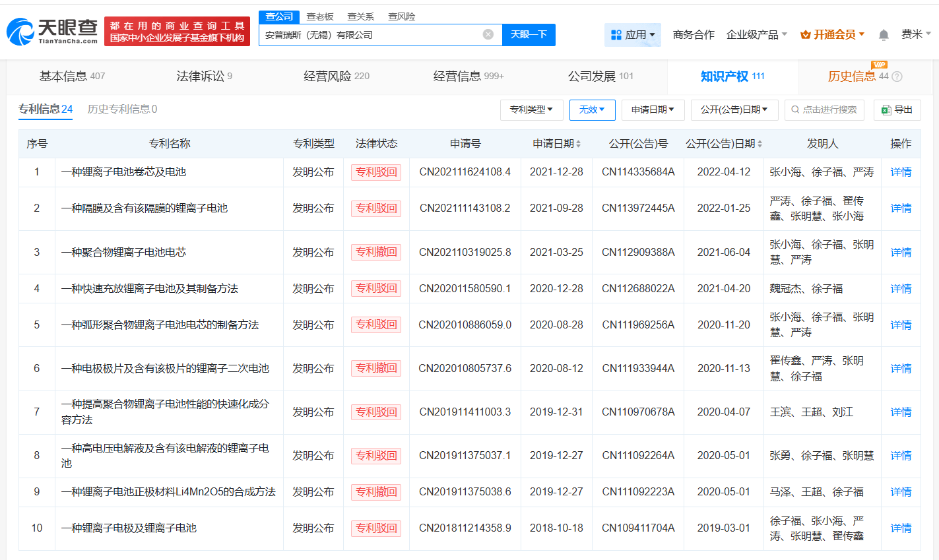Viewport: 939px width, 560px height.
Task: Open 详情 for patent row 10
Action: (x=901, y=528)
